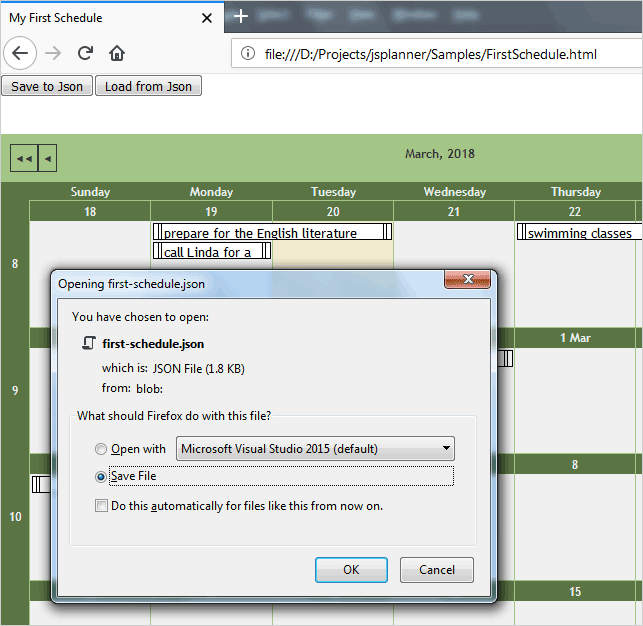This screenshot has width=643, height=626.
Task: Click the browser forward arrow button
Action: 55,54
